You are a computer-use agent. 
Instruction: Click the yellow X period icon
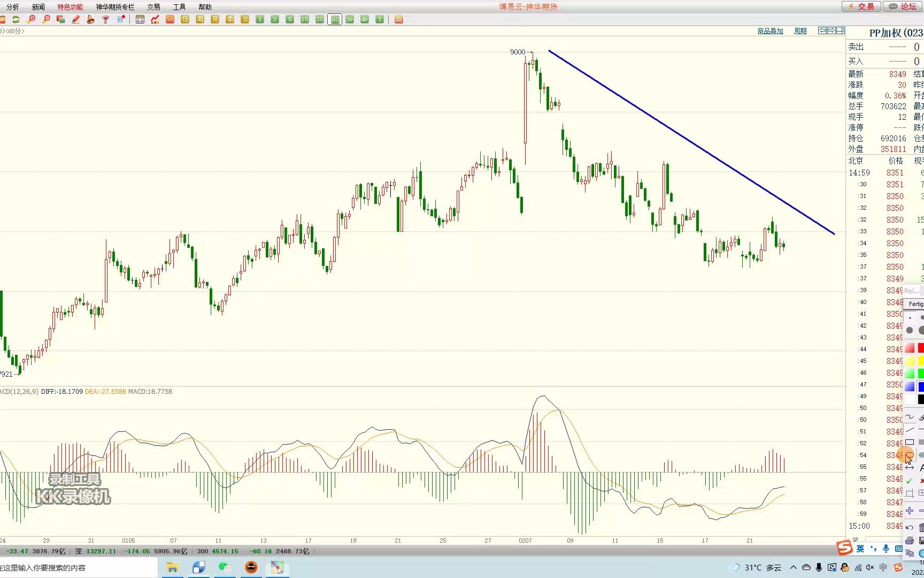point(245,19)
